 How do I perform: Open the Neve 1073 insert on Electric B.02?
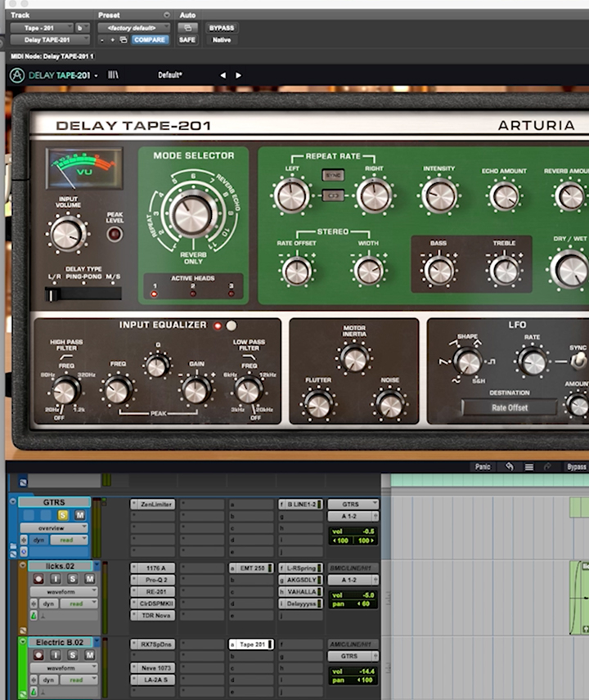coord(153,668)
